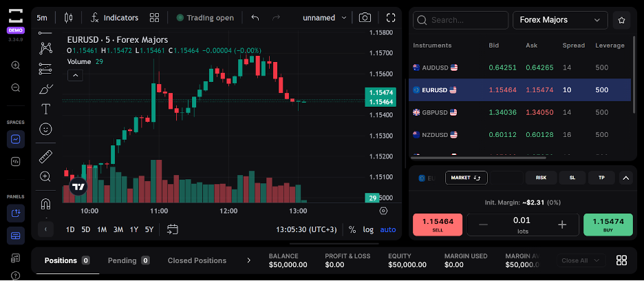Toggle the MARKET order type button
Image resolution: width=644 pixels, height=281 pixels.
466,178
